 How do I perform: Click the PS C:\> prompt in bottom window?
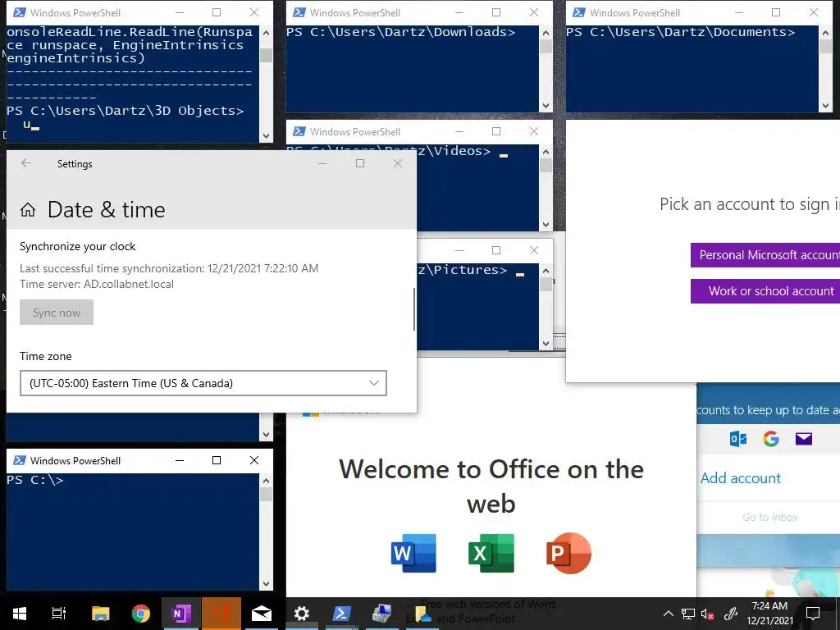(34, 480)
